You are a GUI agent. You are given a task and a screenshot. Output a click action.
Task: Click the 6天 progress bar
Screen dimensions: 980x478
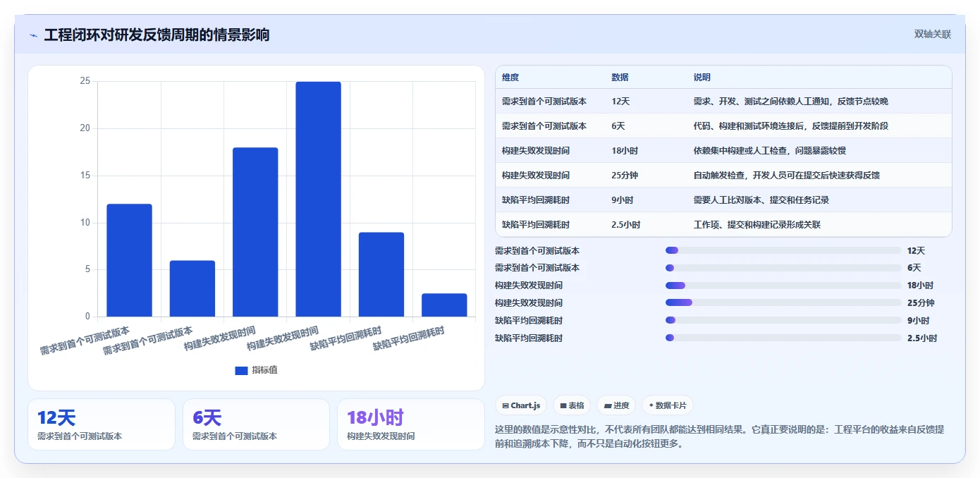tap(783, 268)
